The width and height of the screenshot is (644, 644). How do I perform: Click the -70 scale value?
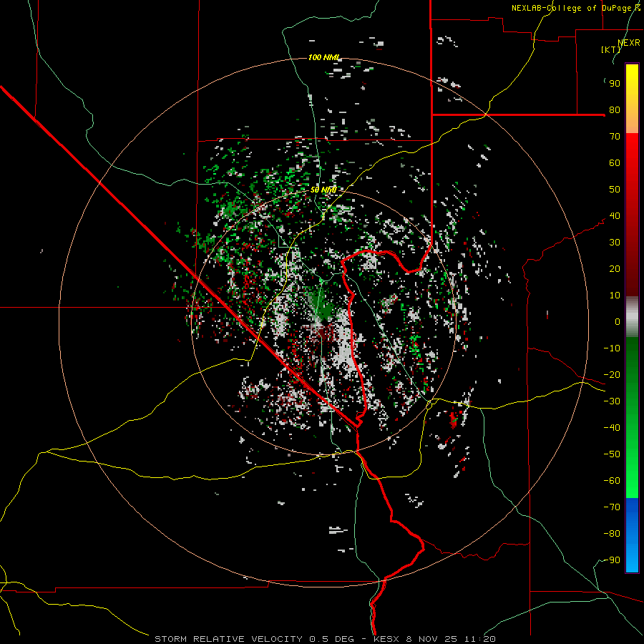612,507
